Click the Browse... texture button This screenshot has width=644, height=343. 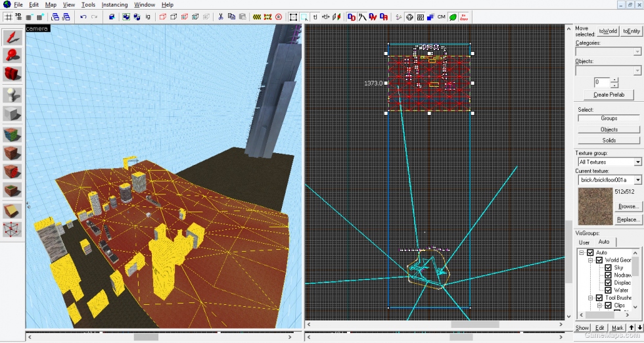[628, 206]
